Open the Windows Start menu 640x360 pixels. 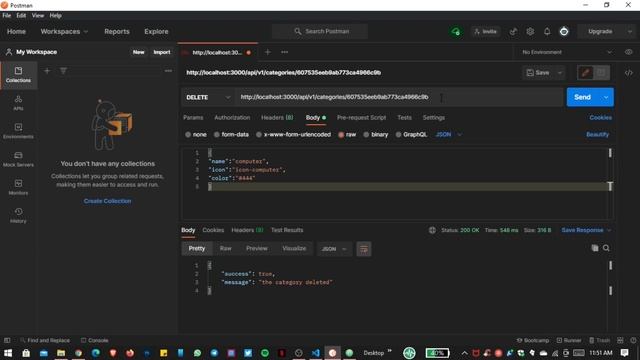click(x=8, y=353)
